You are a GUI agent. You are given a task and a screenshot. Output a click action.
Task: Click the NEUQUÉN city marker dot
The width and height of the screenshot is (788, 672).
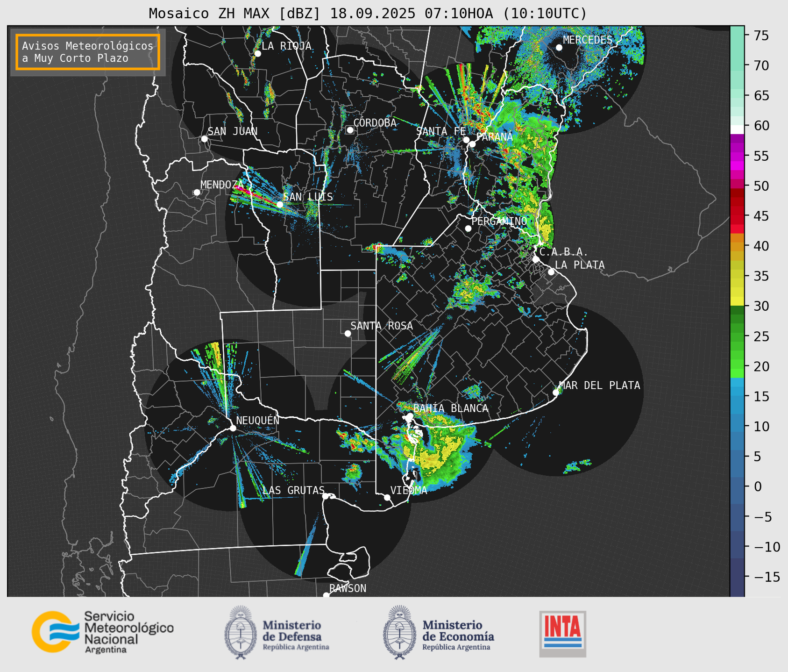233,428
